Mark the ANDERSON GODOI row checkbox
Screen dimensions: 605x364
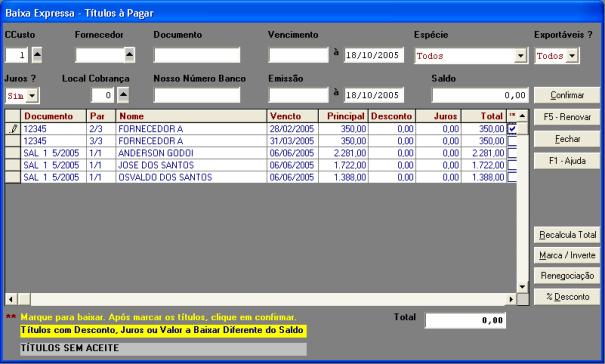(x=512, y=153)
